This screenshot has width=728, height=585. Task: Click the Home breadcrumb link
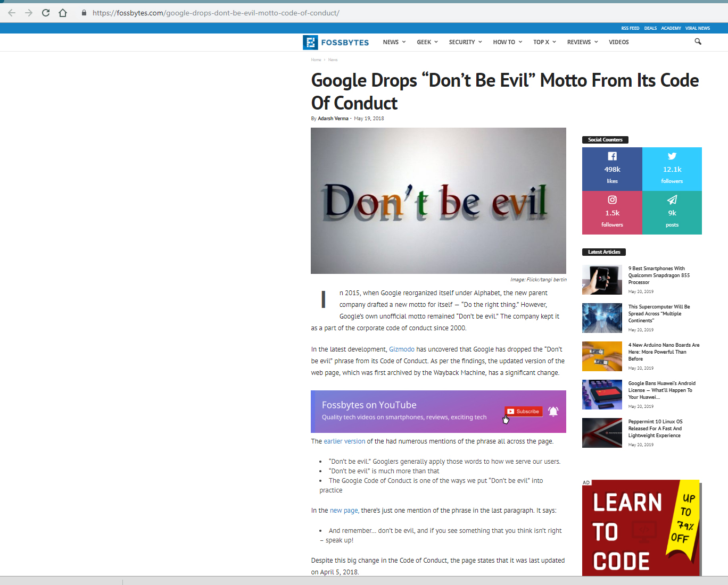pos(316,60)
